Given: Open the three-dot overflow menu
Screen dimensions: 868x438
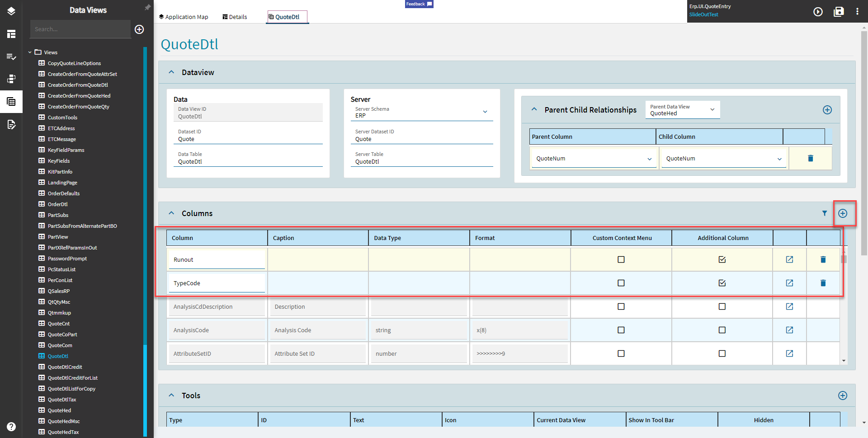Looking at the screenshot, I should click(857, 12).
